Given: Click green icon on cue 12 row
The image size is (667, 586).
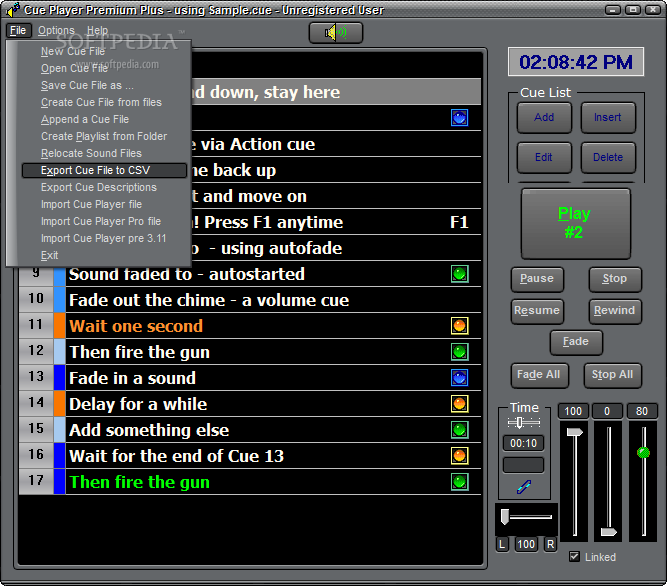Looking at the screenshot, I should 459,352.
